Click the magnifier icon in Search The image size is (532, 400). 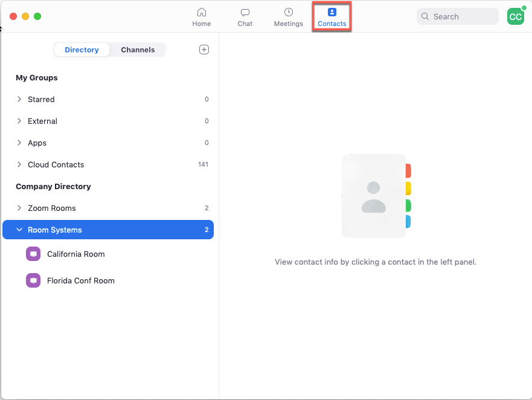(x=425, y=16)
